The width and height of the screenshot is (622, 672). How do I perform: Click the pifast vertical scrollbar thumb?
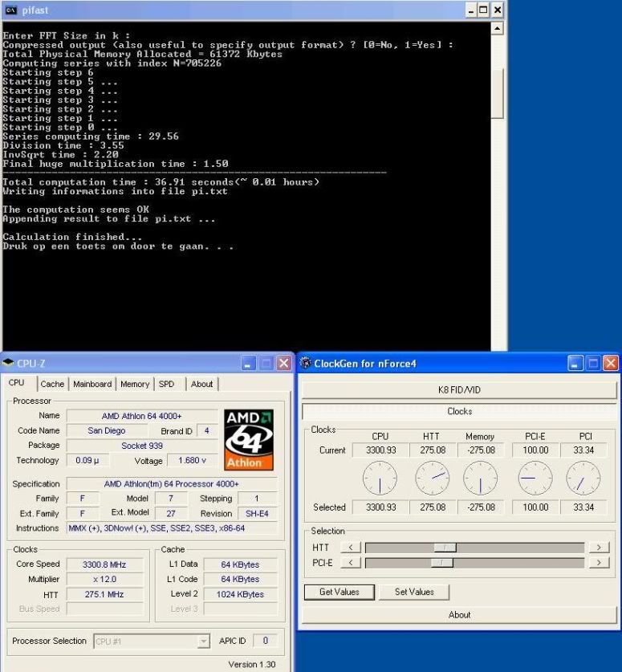coord(497,94)
